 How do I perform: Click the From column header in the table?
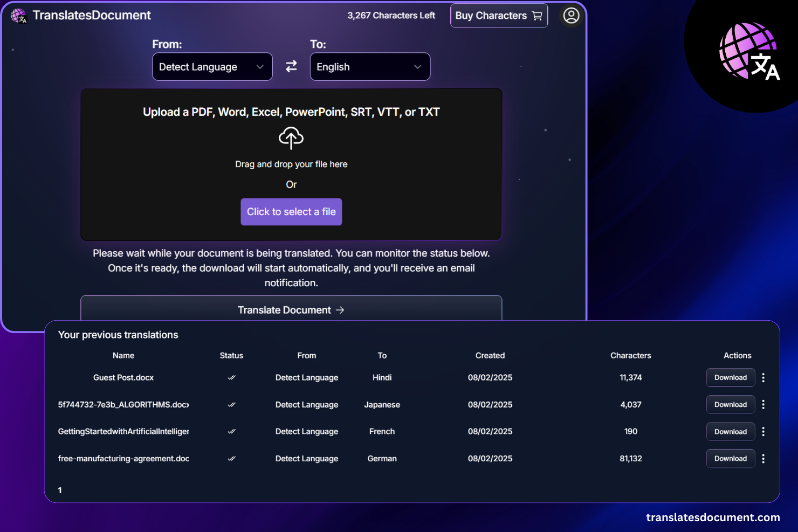[x=307, y=356]
